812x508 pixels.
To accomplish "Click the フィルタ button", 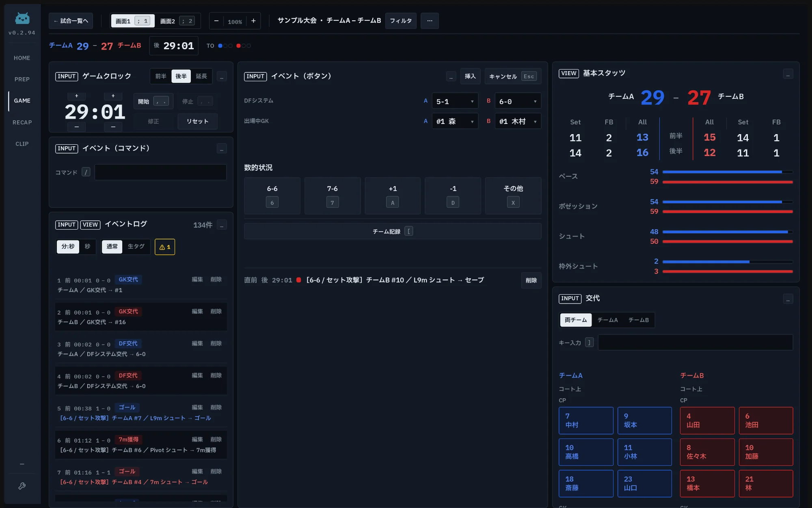I will point(401,21).
